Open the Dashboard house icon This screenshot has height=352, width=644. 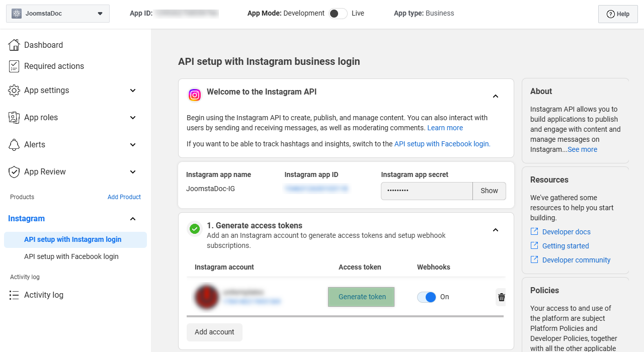(14, 45)
